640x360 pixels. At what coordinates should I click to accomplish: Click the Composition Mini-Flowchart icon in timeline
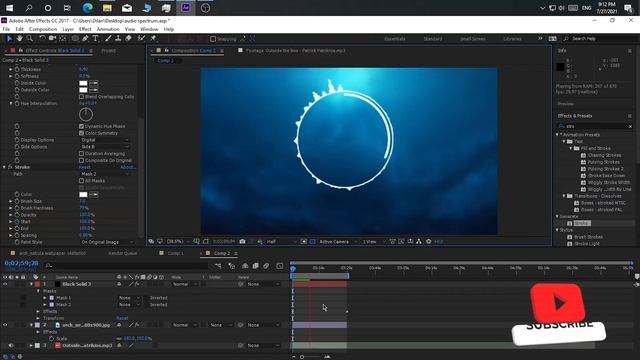point(218,266)
